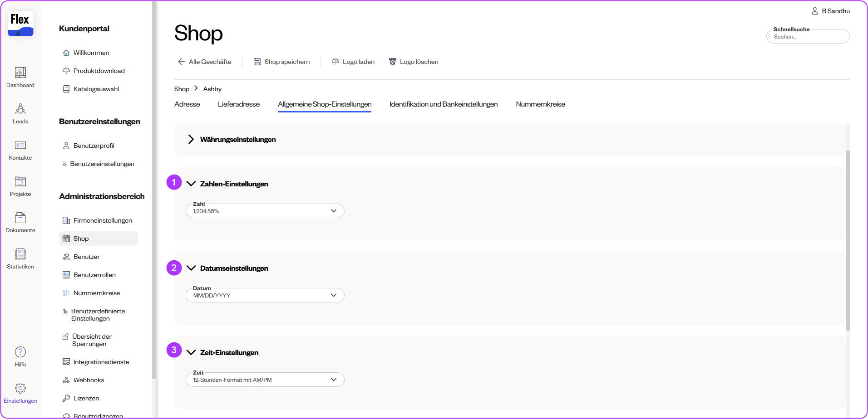Open Projekte folder icon

[20, 182]
